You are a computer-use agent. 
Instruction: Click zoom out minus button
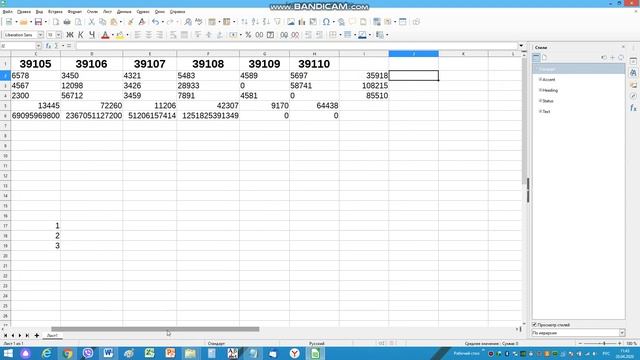(x=580, y=344)
